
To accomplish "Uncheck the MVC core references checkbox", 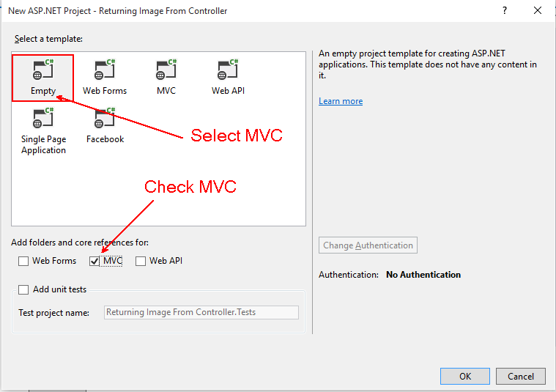I will click(94, 261).
